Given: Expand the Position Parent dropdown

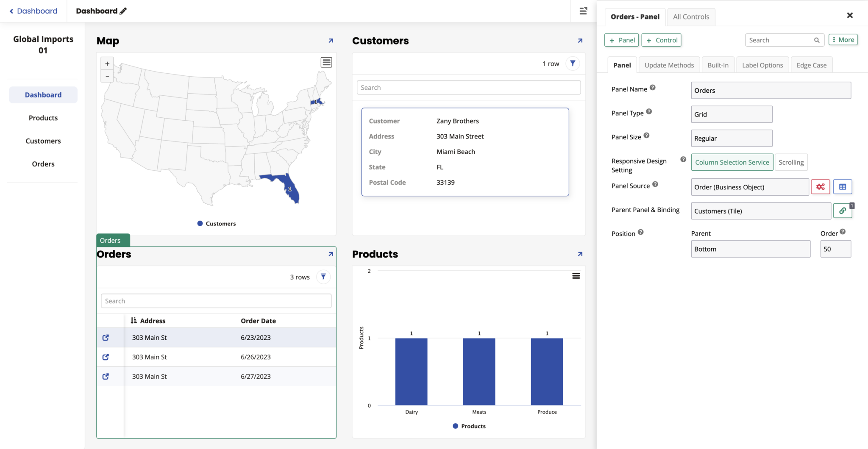Looking at the screenshot, I should click(750, 249).
